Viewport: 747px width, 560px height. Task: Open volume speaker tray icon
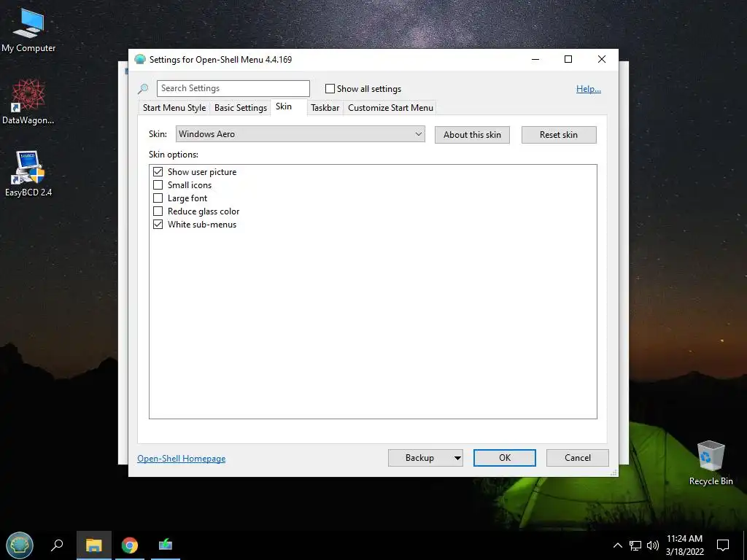[x=653, y=545]
